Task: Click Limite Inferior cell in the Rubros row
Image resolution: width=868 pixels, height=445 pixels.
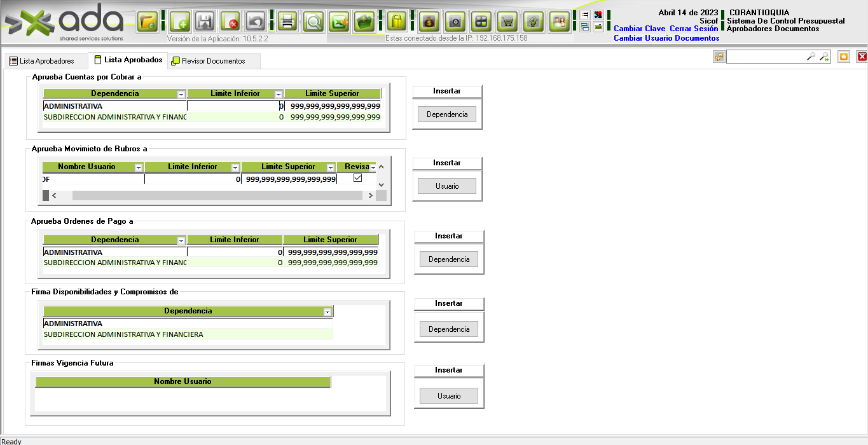Action: tap(193, 179)
